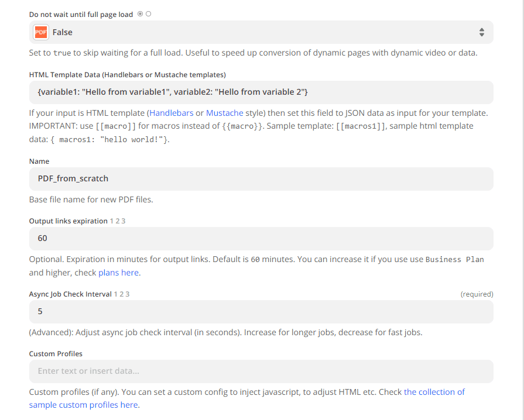Click the Custom Profiles empty text field
The width and height of the screenshot is (524, 420).
pos(261,371)
